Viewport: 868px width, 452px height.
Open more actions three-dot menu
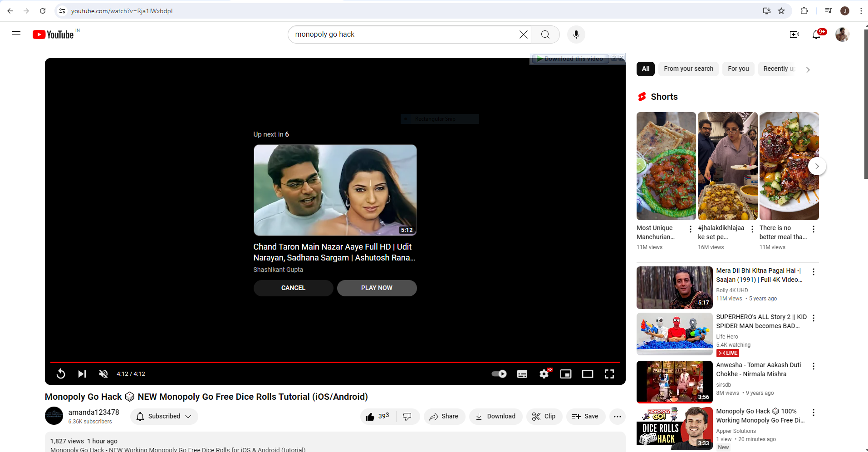(x=618, y=417)
